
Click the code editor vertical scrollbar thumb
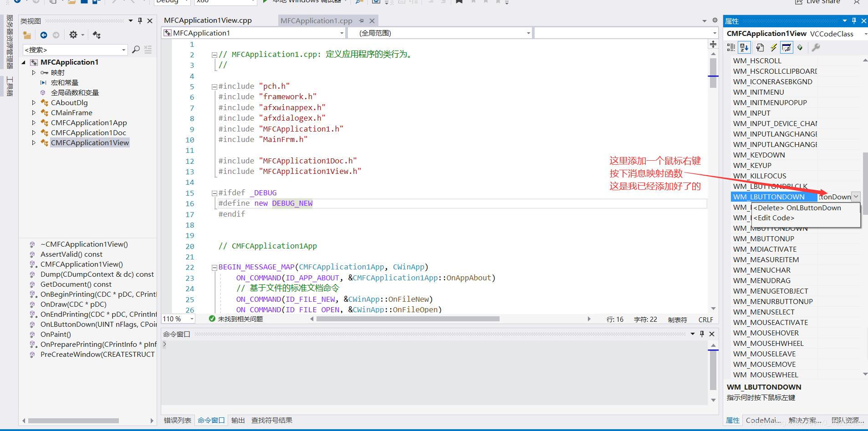713,73
